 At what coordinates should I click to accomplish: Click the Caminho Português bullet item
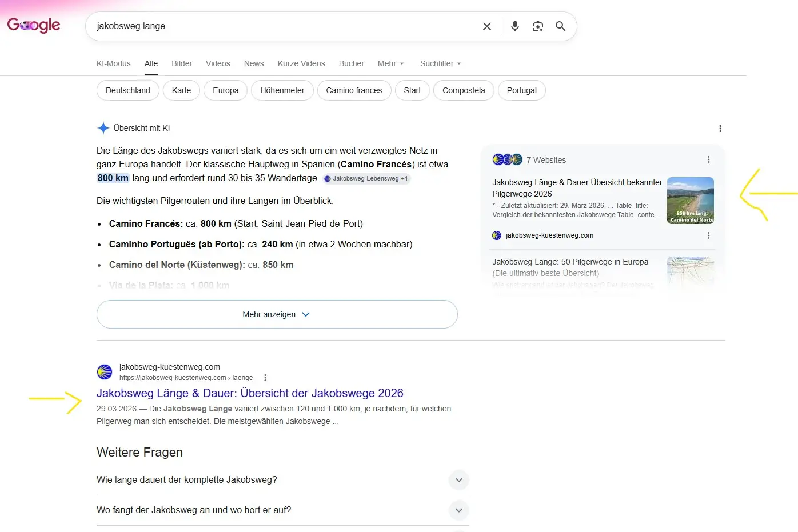[x=261, y=245]
